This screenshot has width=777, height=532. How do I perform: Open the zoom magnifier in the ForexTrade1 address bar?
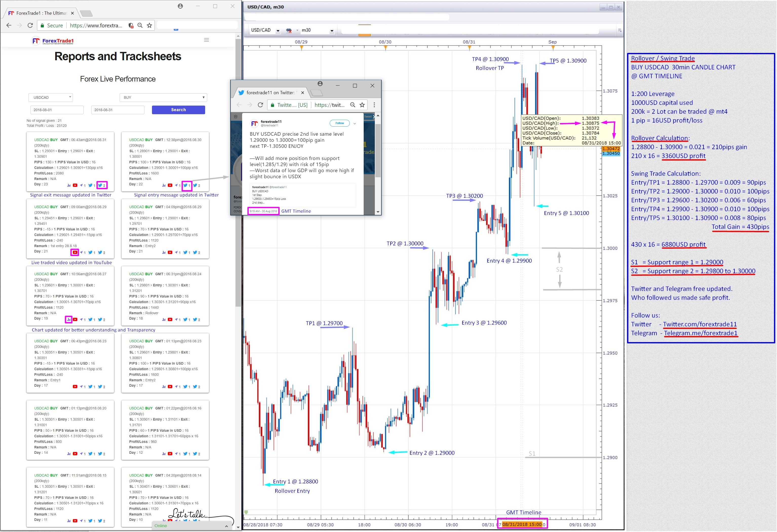click(x=140, y=25)
